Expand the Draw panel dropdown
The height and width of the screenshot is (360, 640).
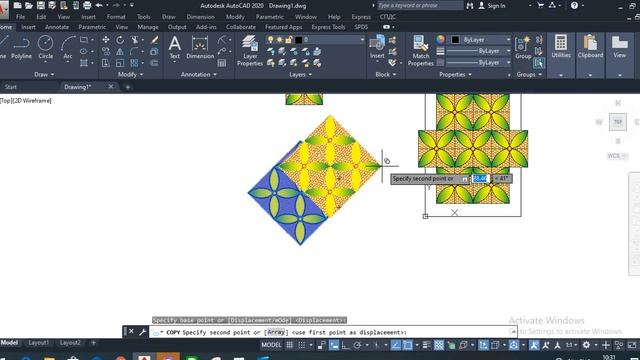point(44,74)
